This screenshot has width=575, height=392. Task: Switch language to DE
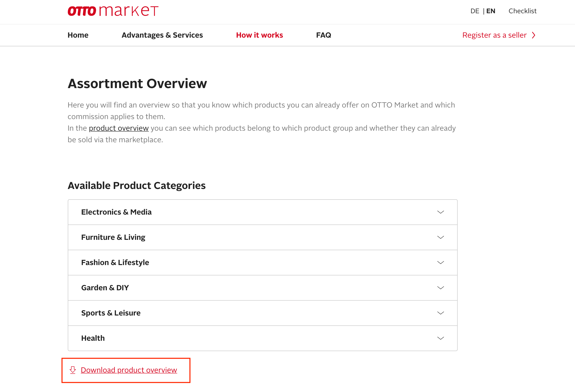475,11
